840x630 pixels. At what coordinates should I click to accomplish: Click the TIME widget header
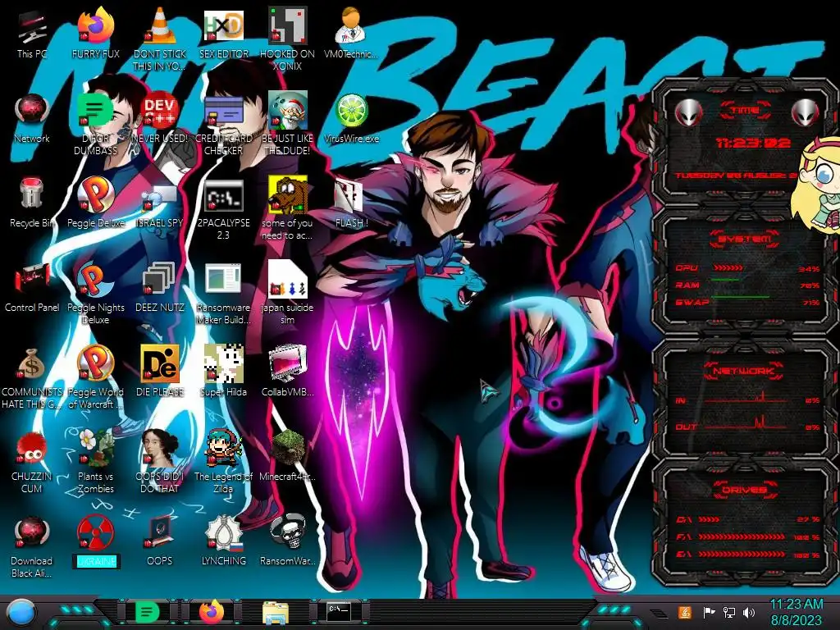(745, 111)
